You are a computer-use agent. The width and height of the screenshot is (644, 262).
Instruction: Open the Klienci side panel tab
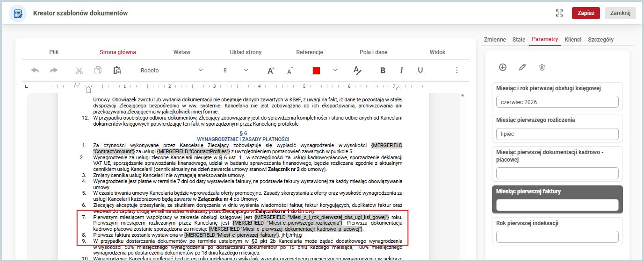coord(573,39)
